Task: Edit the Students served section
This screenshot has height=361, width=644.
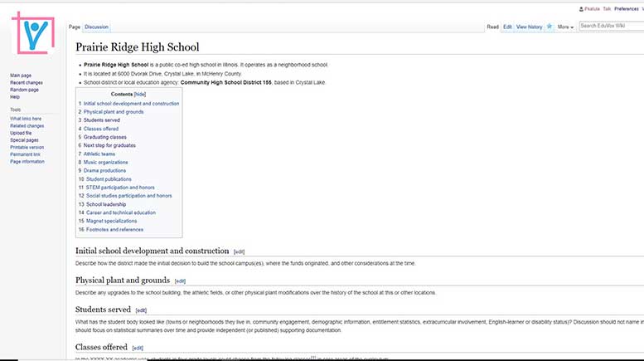Action: click(141, 310)
